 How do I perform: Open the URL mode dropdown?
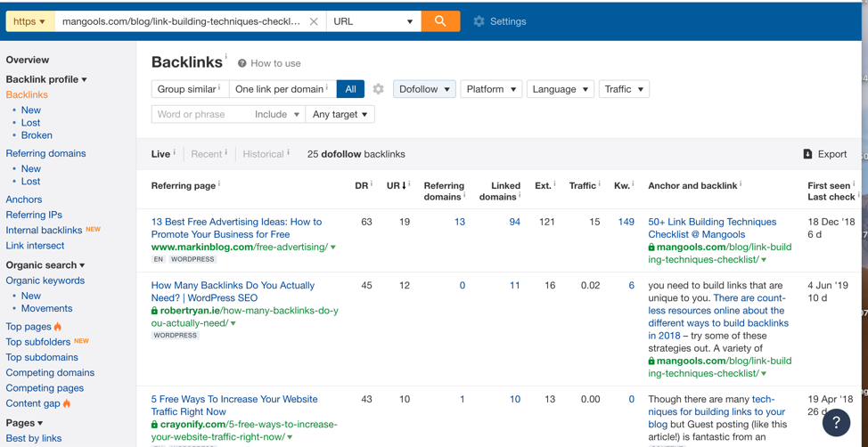click(373, 21)
